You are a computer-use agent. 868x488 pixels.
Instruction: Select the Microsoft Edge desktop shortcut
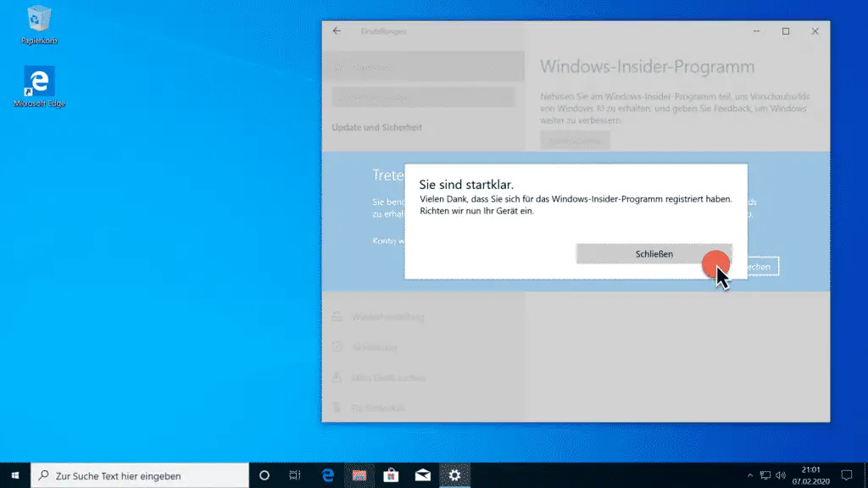click(x=39, y=87)
